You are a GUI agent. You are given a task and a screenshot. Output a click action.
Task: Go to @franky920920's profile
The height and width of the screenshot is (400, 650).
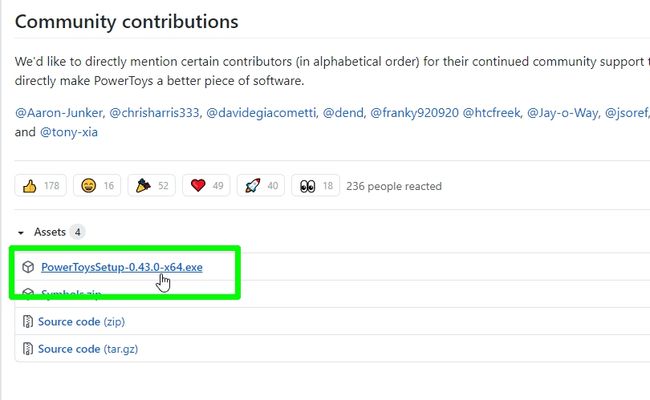coord(414,110)
